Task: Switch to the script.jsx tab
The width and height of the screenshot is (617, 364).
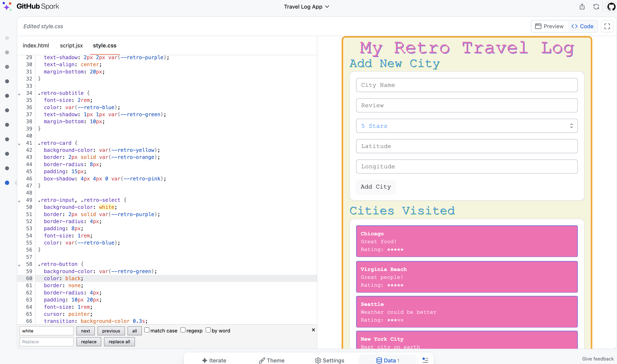Action: tap(71, 45)
